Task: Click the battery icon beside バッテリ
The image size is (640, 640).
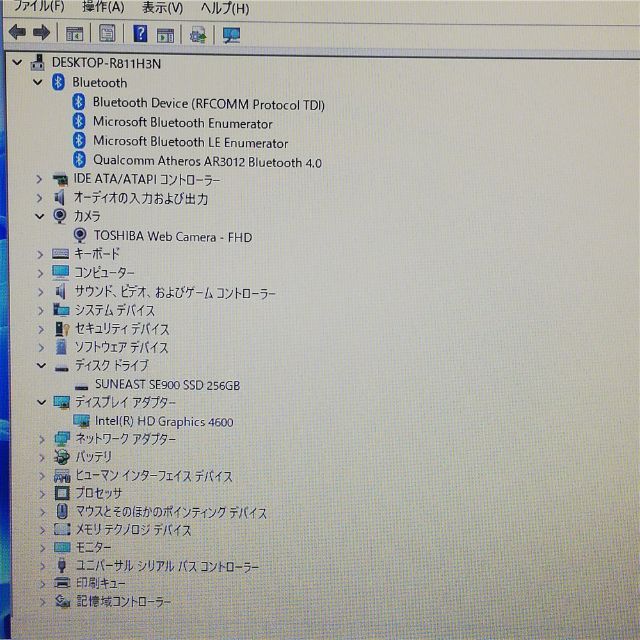Action: 62,457
